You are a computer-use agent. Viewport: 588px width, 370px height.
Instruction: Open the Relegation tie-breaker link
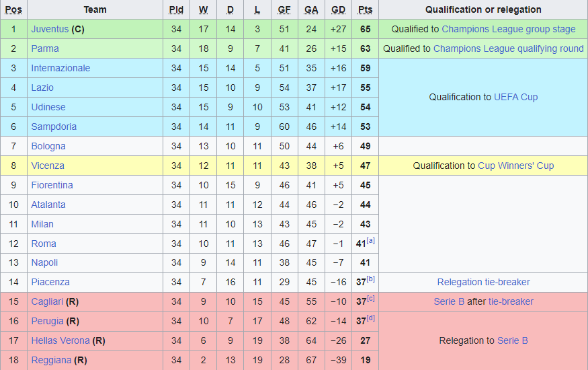483,282
